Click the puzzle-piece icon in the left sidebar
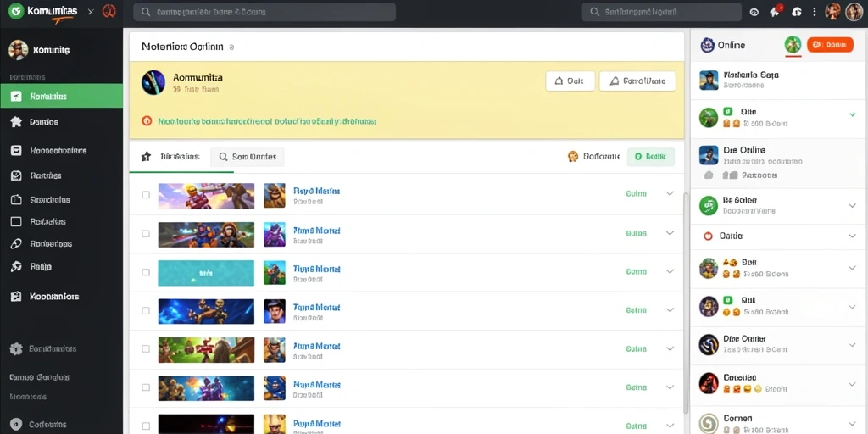Image resolution: width=868 pixels, height=434 pixels. [16, 122]
